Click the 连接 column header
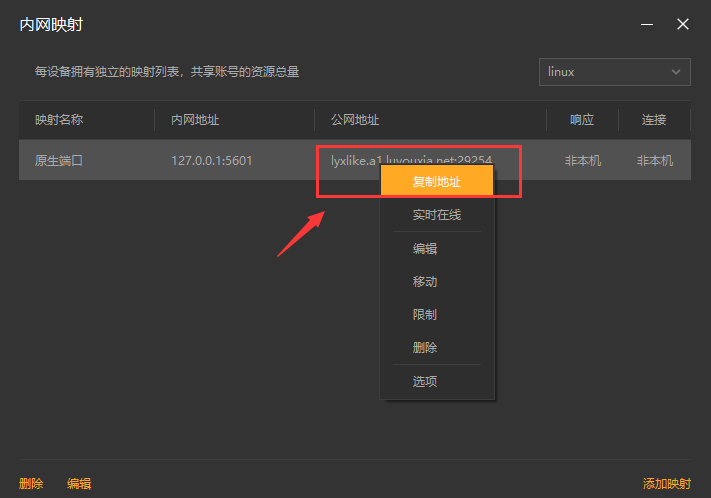 click(654, 120)
